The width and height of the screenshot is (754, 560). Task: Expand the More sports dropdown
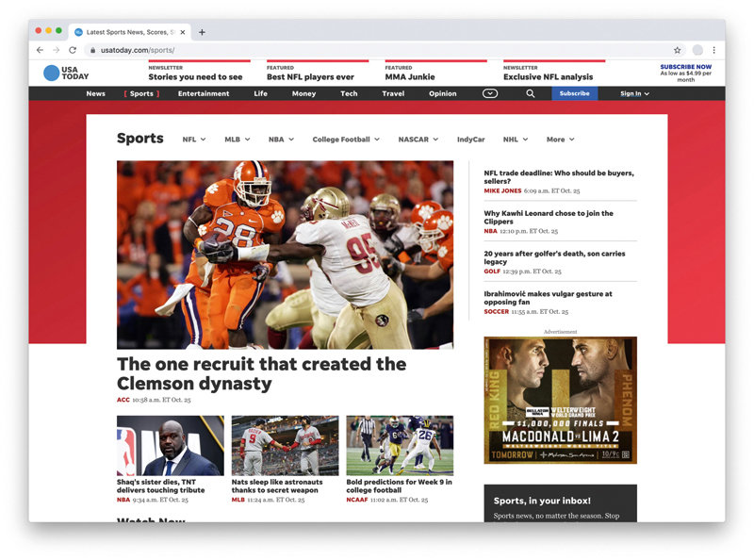[560, 139]
